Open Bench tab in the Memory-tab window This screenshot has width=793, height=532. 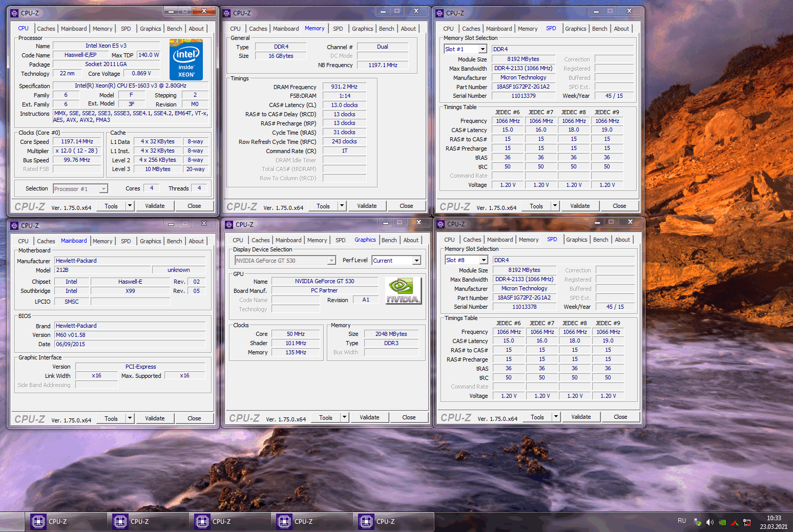coord(387,29)
